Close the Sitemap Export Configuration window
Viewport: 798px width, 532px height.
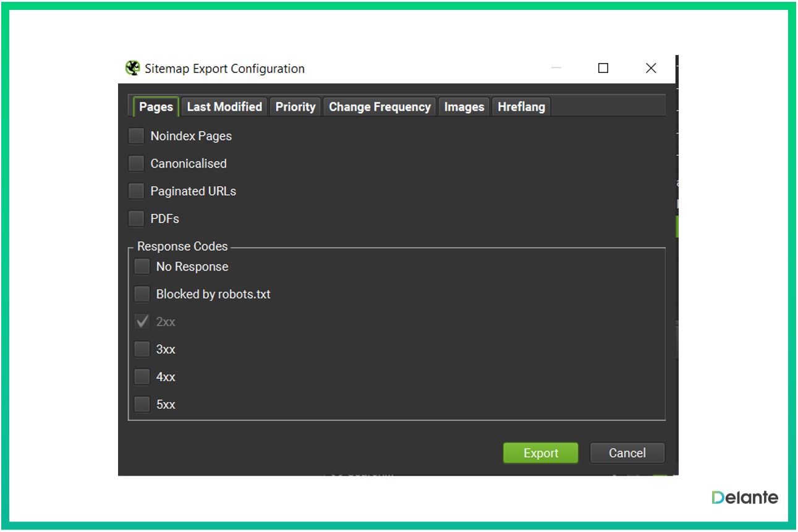click(651, 68)
